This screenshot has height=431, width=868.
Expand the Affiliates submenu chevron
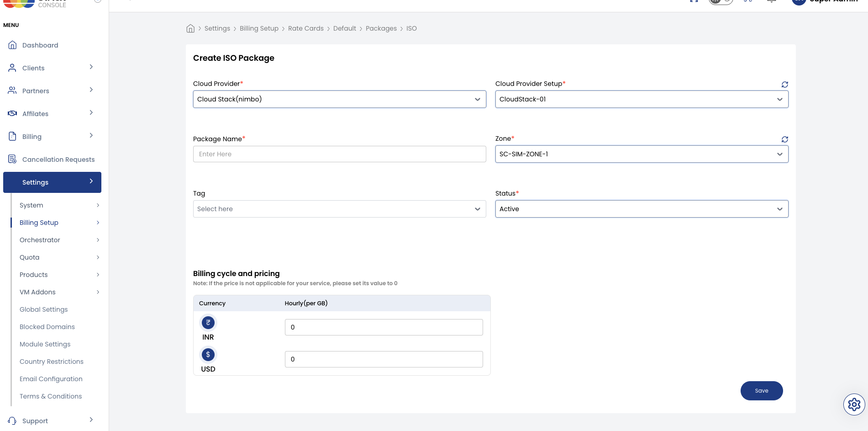click(91, 113)
